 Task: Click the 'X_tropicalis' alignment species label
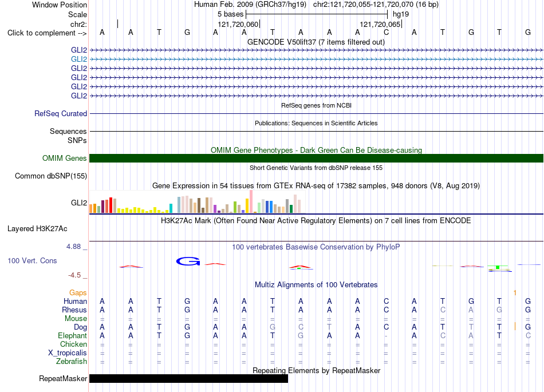(x=68, y=353)
